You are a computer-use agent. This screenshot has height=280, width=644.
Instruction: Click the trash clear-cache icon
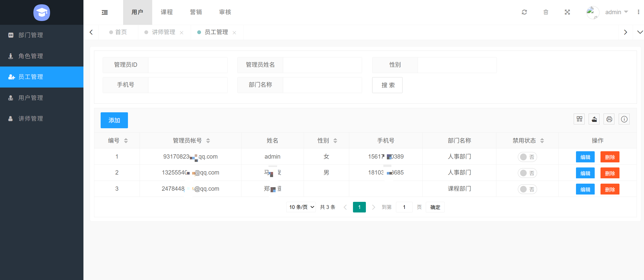coord(546,12)
